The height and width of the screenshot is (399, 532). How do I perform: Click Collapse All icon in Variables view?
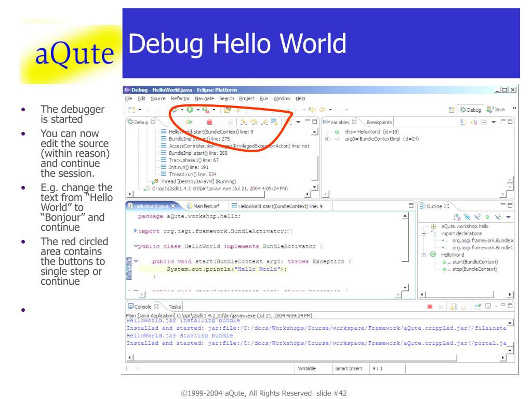pyautogui.click(x=484, y=122)
